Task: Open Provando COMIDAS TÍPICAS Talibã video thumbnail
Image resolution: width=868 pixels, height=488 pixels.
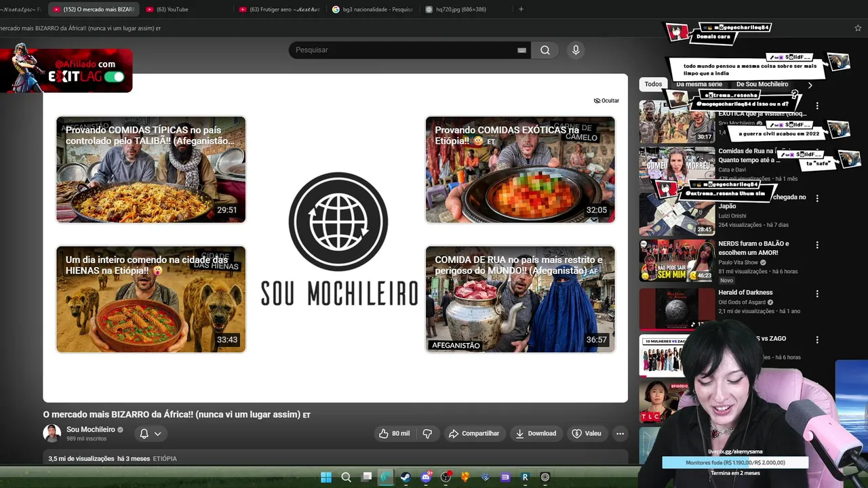Action: pyautogui.click(x=151, y=169)
